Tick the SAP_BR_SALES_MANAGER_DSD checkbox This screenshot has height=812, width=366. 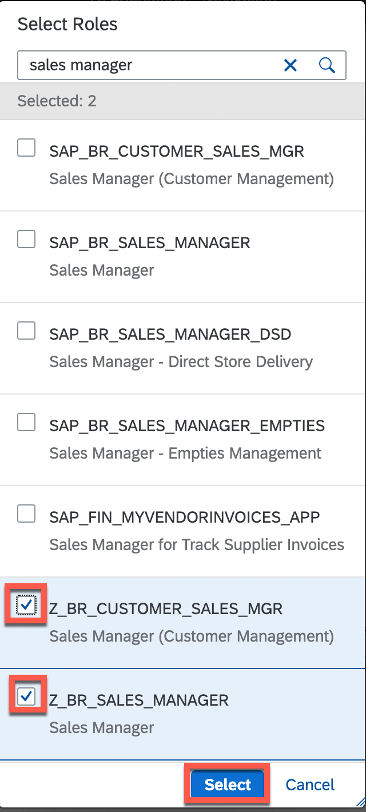26,331
